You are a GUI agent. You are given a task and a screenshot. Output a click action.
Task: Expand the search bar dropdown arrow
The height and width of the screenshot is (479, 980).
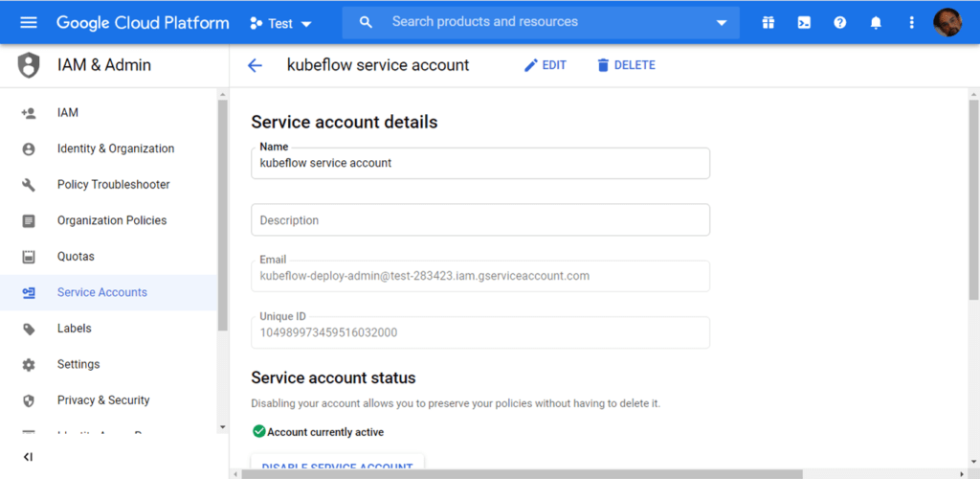click(722, 23)
